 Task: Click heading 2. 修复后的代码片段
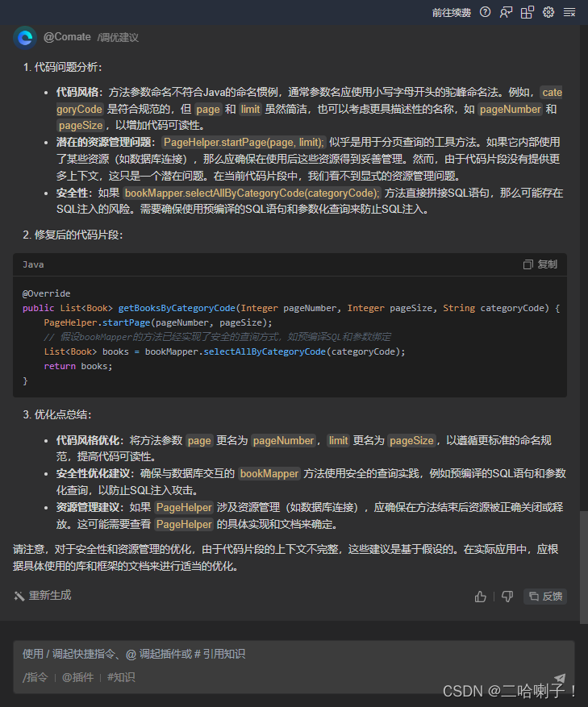tap(73, 235)
